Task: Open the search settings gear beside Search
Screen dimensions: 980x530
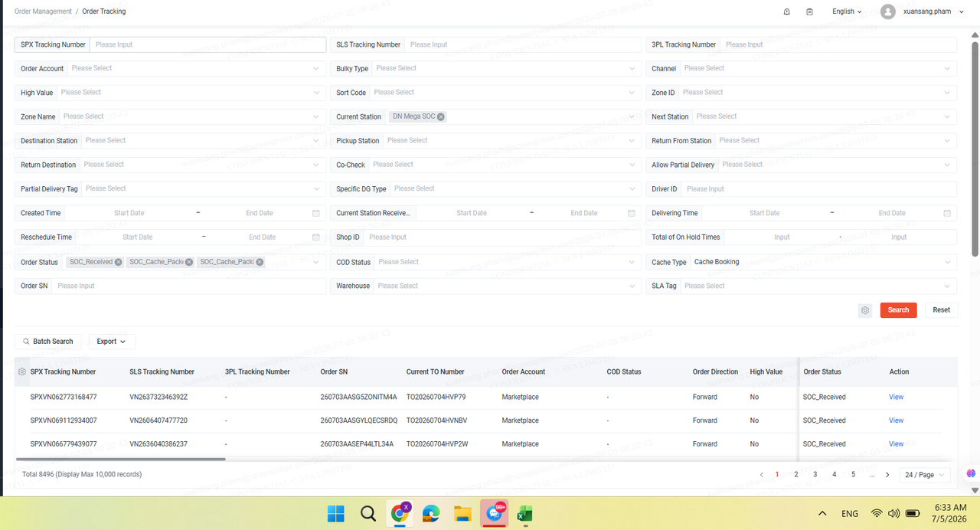Action: coord(865,310)
